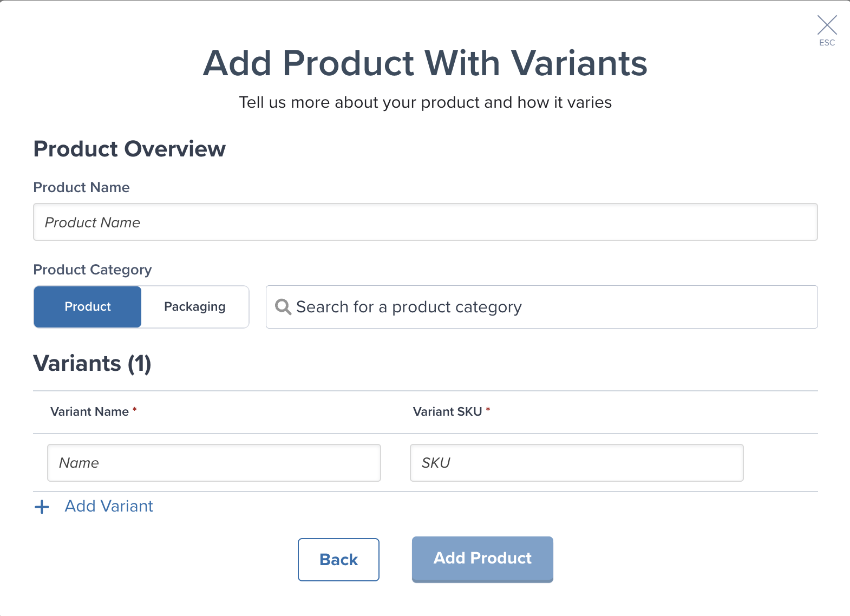Image resolution: width=850 pixels, height=616 pixels.
Task: Focus the Variant Name input
Action: 214,463
